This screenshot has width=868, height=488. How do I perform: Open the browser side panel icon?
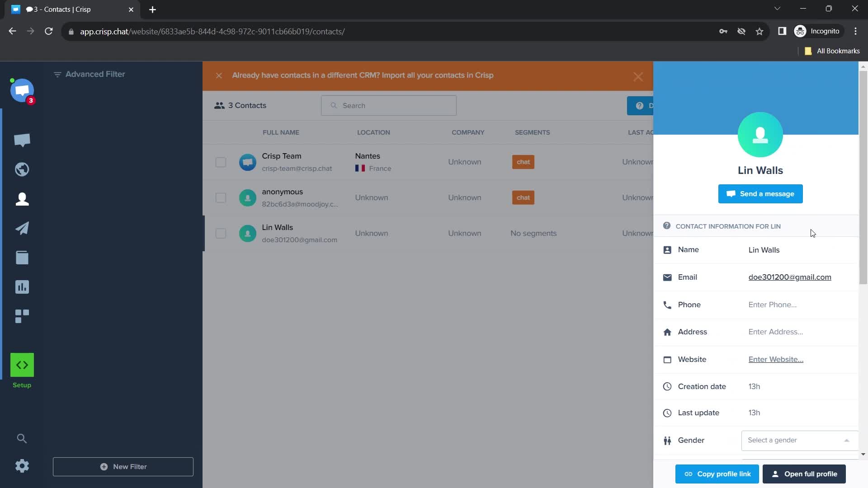click(x=782, y=31)
